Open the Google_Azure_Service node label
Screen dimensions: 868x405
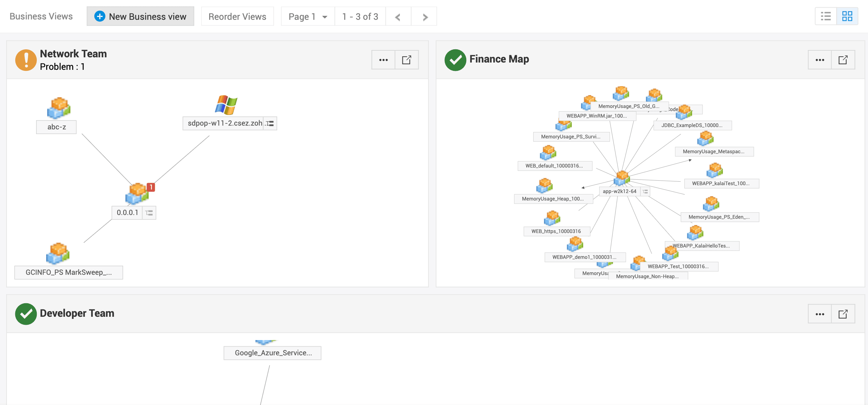tap(273, 353)
